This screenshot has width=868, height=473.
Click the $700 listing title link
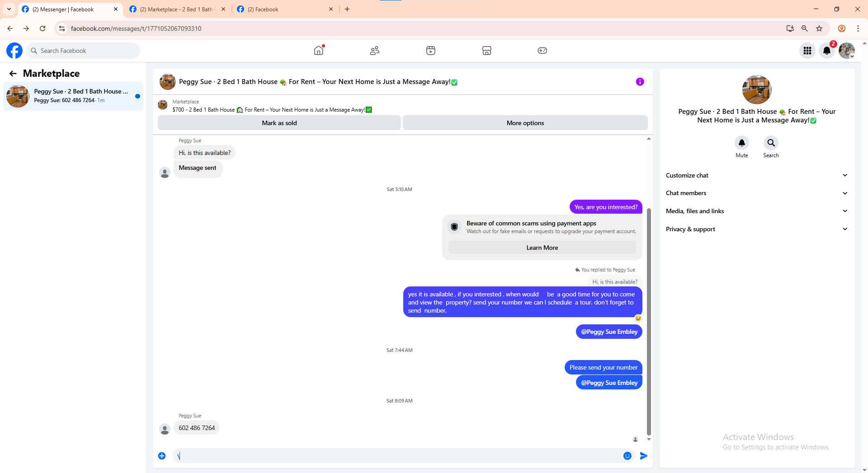272,110
